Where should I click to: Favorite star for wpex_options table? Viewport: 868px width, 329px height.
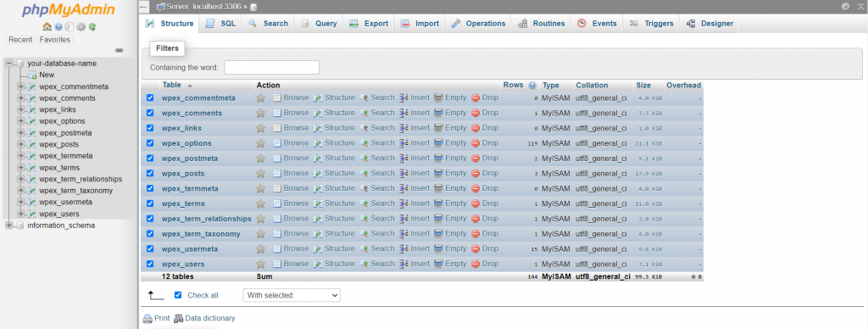click(261, 143)
